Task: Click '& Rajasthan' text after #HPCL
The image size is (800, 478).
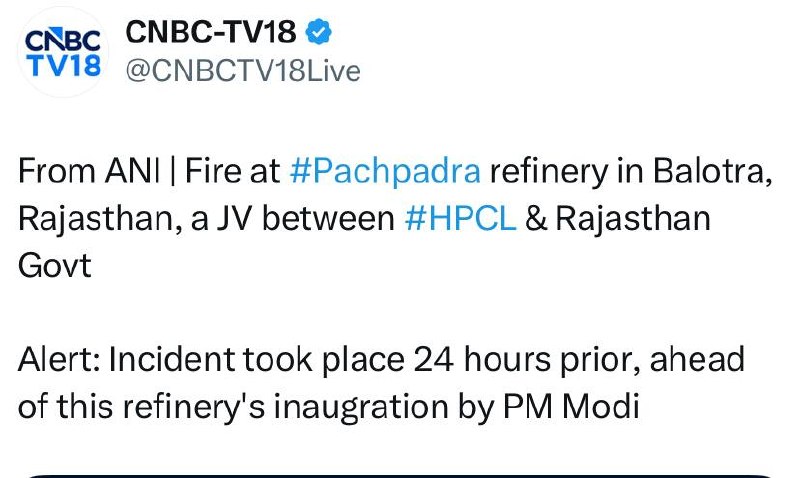Action: coord(617,219)
